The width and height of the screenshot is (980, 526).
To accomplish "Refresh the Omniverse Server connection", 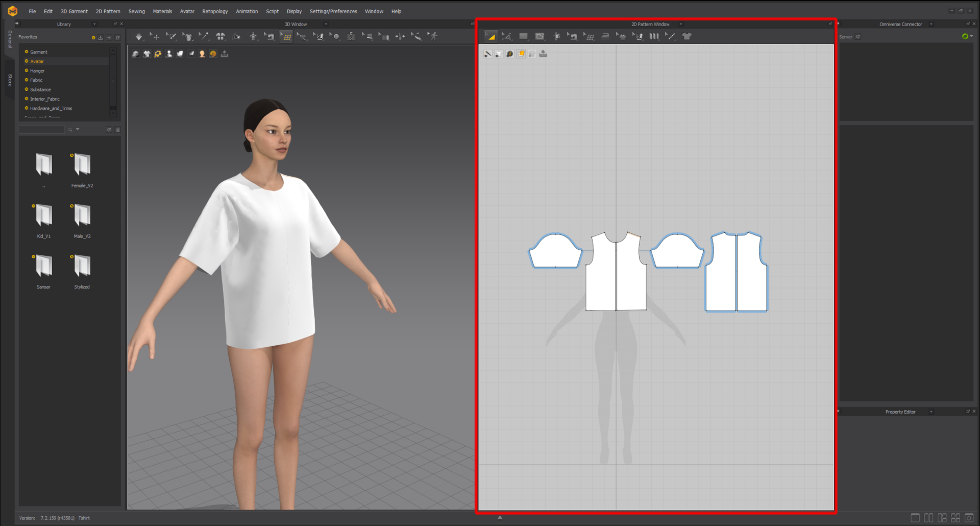I will 859,37.
